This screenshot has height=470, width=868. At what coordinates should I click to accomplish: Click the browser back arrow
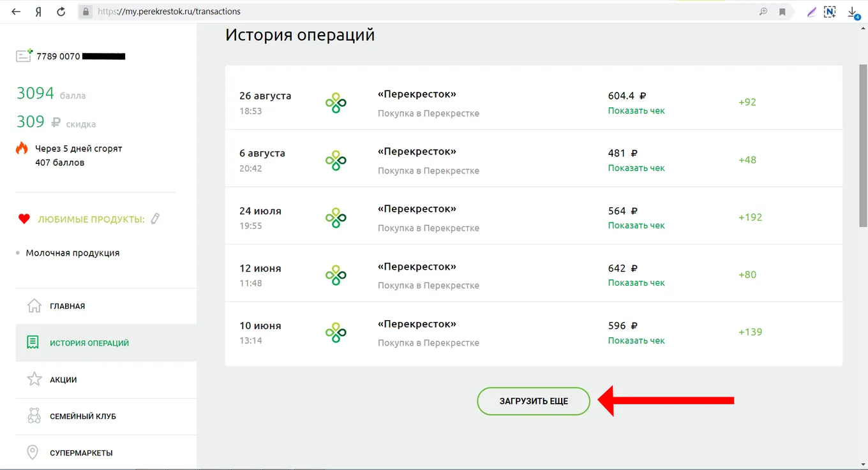pos(17,11)
